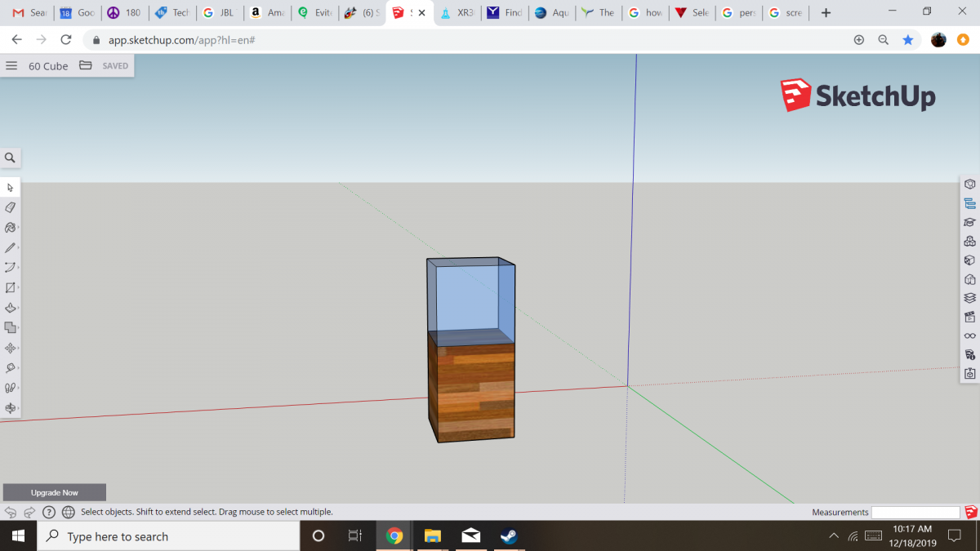Image resolution: width=980 pixels, height=551 pixels.
Task: Select the Eraser tool
Action: (11, 207)
